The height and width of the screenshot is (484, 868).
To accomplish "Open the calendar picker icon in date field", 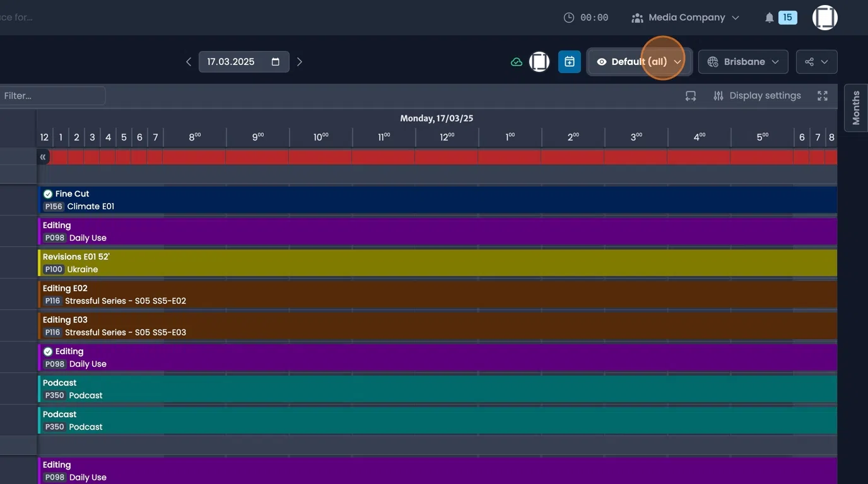I will tap(276, 62).
